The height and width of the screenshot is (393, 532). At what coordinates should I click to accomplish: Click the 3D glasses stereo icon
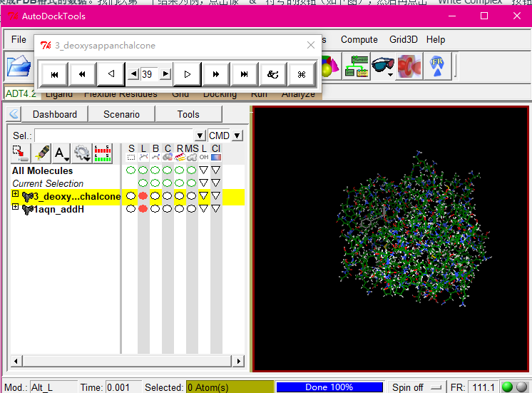(x=384, y=66)
